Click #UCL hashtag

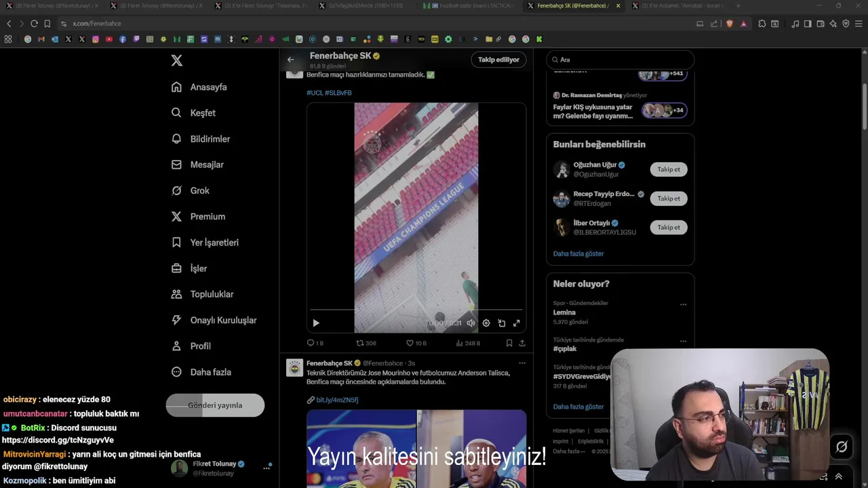315,92
